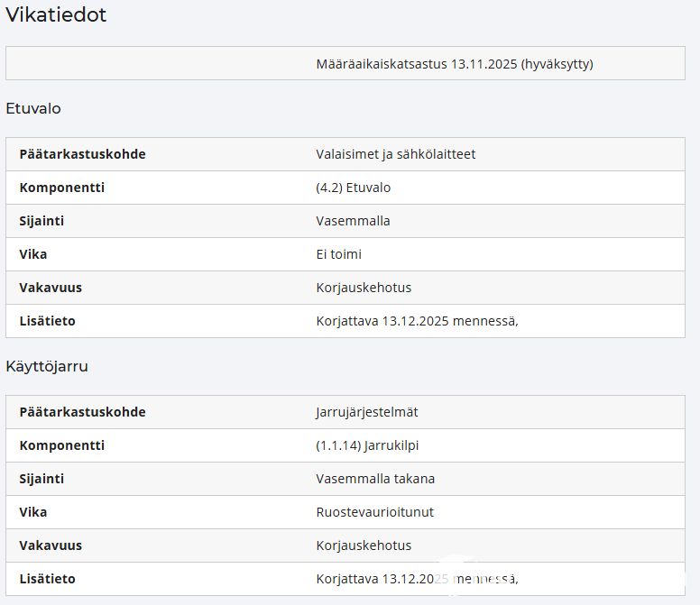This screenshot has width=700, height=605.
Task: Click Vakavuus label in Käyttöjarru table
Action: [51, 545]
